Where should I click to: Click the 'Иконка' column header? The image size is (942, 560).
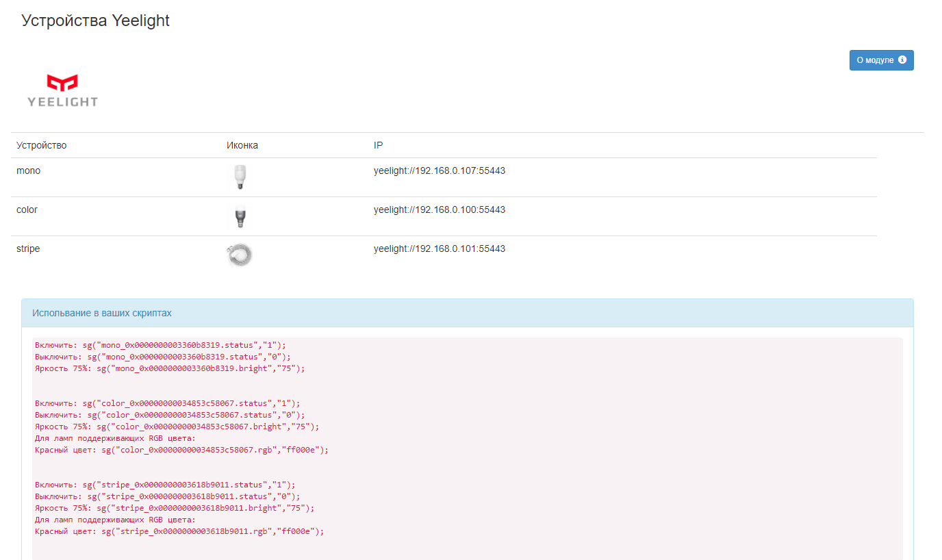(242, 145)
